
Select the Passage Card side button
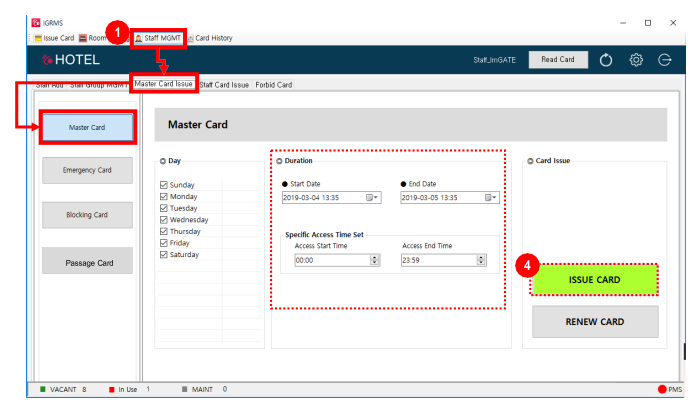pos(88,260)
